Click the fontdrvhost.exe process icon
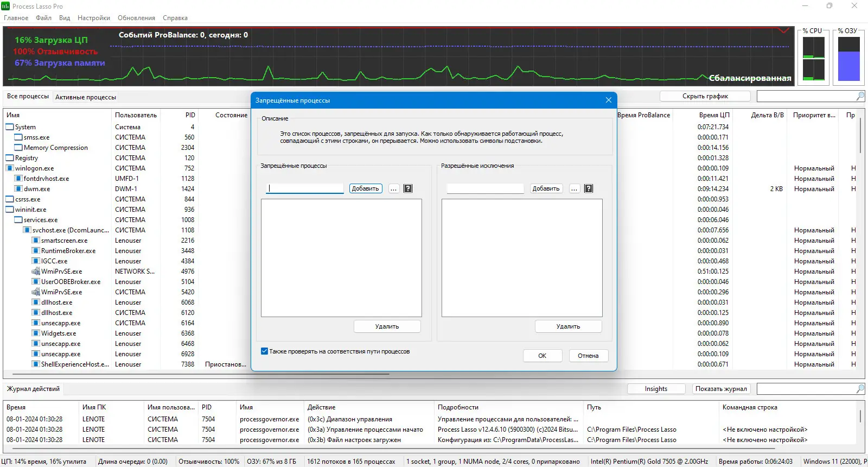The image size is (868, 467). click(18, 179)
